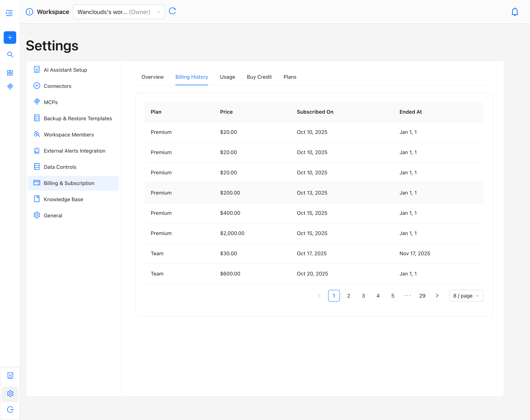Open the 8 / page size dropdown
530x420 pixels.
pyautogui.click(x=466, y=296)
